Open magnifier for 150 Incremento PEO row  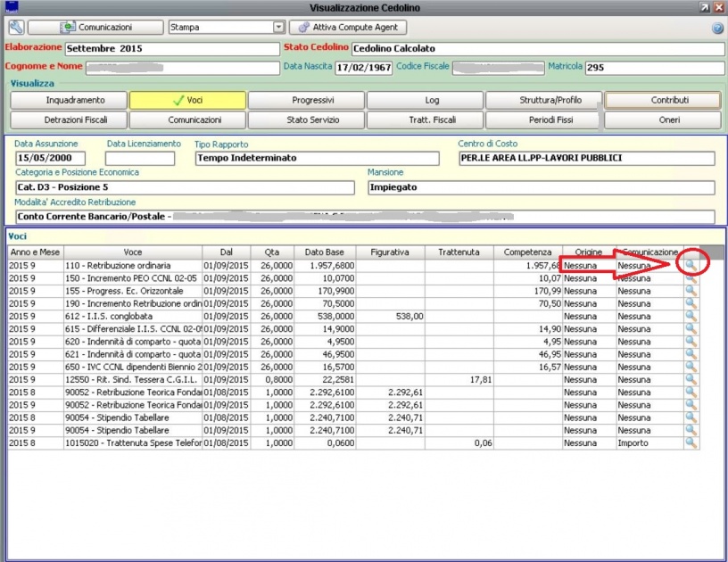tap(691, 278)
